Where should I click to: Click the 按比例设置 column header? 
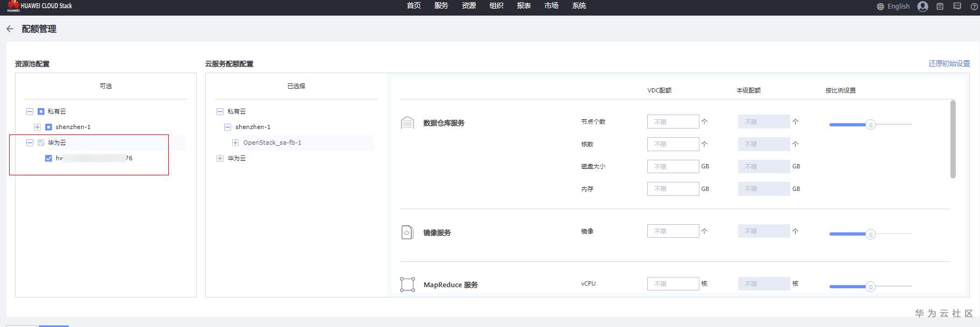pos(840,90)
